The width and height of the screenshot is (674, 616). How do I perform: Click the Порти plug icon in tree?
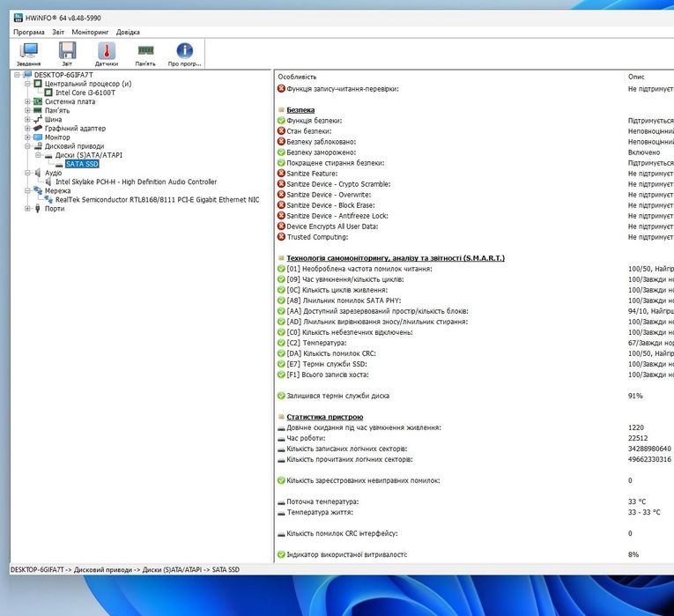pos(38,209)
